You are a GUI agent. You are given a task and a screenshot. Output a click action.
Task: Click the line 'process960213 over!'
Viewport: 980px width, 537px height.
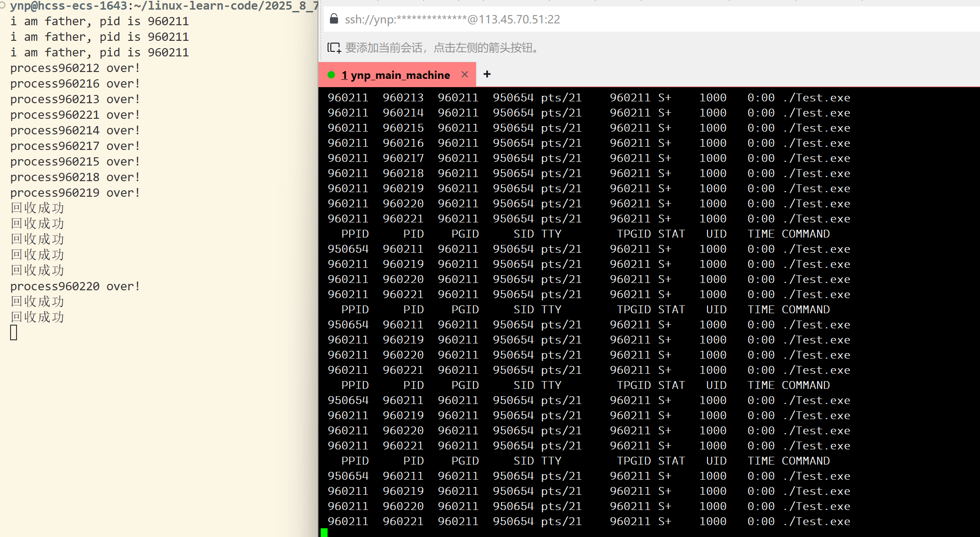point(75,99)
